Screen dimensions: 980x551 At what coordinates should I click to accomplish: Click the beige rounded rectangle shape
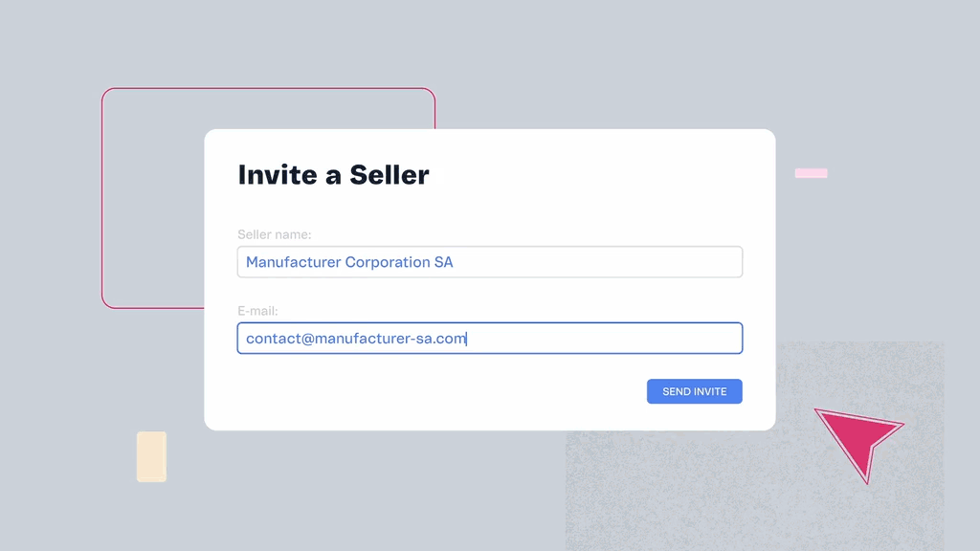click(x=151, y=456)
